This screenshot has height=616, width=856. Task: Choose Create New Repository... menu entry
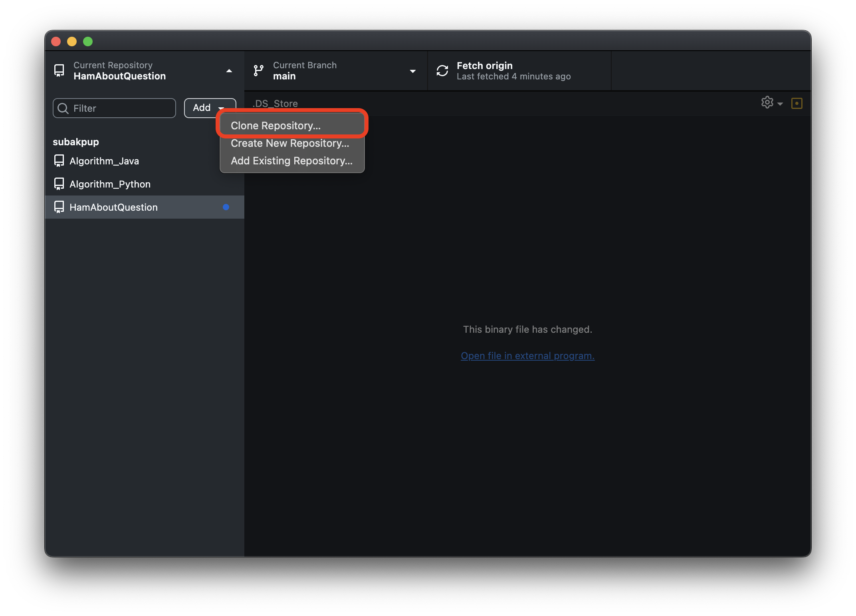coord(290,143)
